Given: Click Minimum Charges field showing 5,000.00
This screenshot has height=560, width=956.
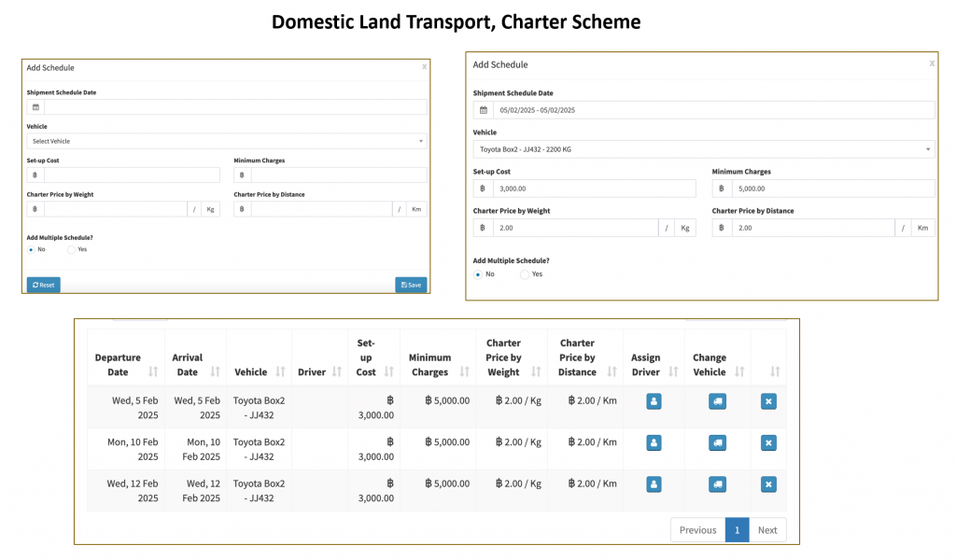Looking at the screenshot, I should 834,189.
